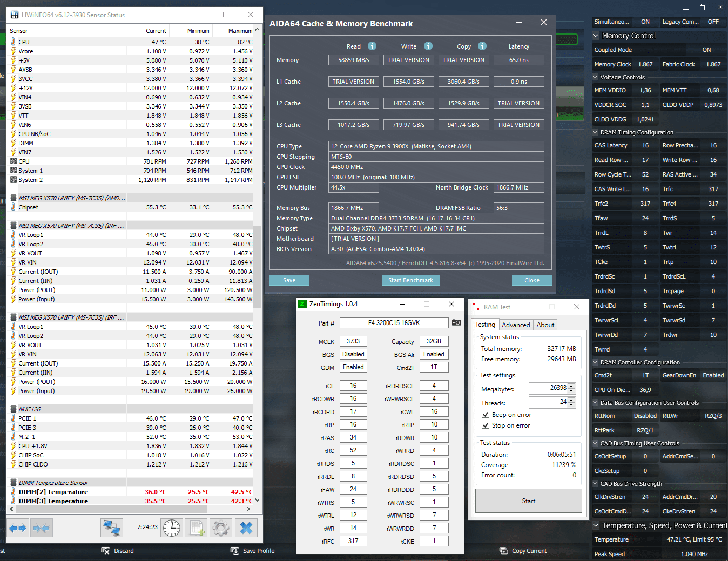Click the collapse-columns arrows icon in HWiNFO toolbar

tap(41, 528)
